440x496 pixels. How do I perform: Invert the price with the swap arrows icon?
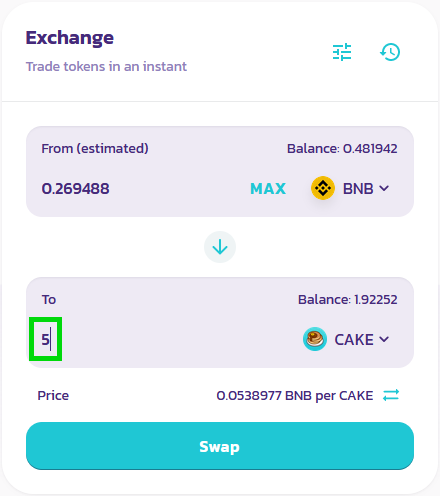pyautogui.click(x=391, y=395)
